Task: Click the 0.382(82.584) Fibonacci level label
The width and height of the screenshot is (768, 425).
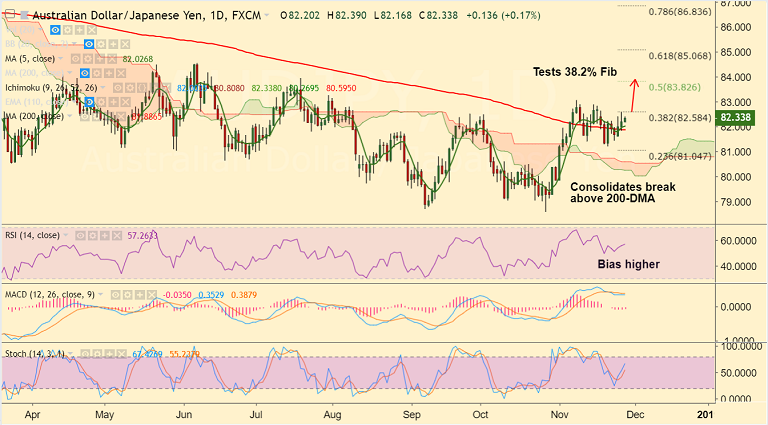Action: [680, 118]
